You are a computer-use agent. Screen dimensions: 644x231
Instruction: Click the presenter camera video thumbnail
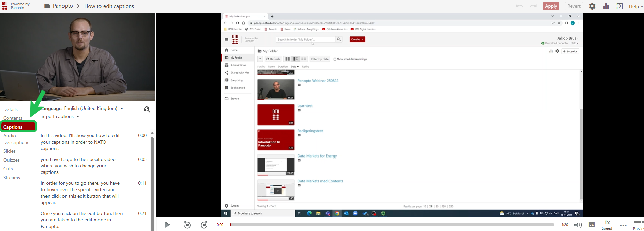[x=77, y=57]
